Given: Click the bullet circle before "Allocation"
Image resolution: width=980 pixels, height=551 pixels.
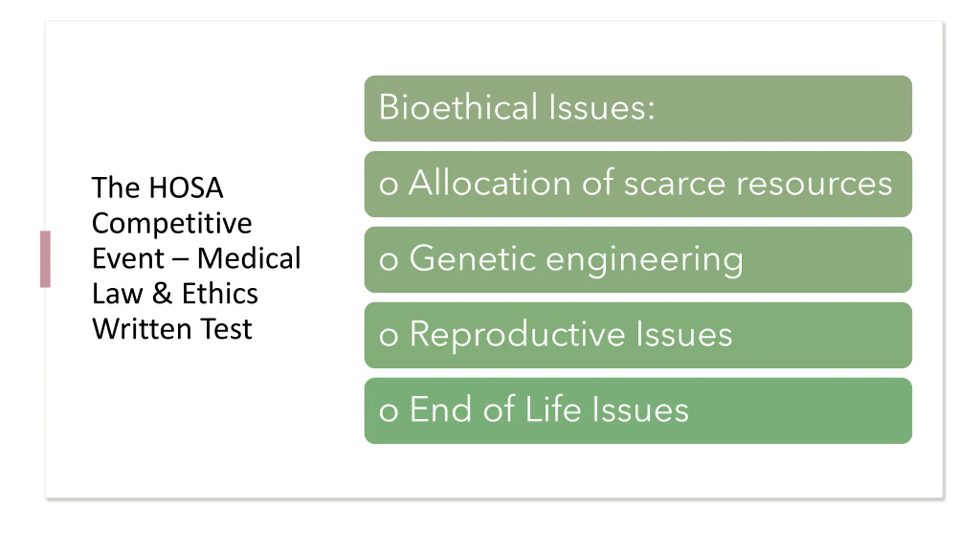Looking at the screenshot, I should (x=389, y=185).
